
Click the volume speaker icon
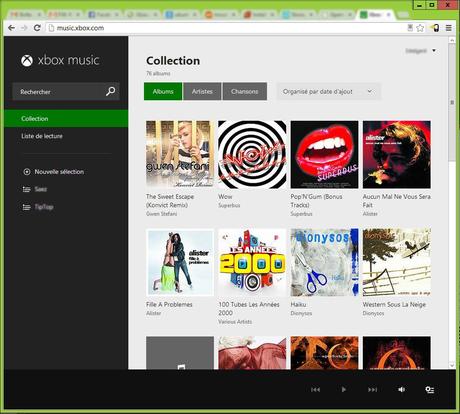pos(401,389)
